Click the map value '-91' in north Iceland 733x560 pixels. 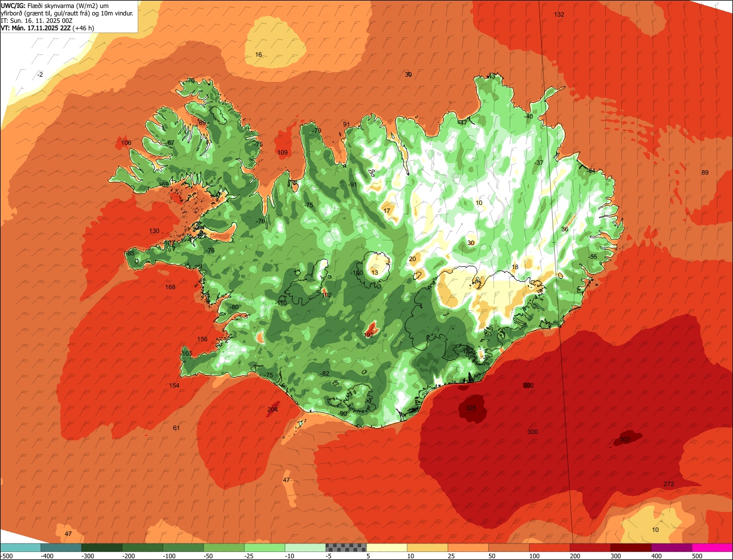click(x=353, y=184)
